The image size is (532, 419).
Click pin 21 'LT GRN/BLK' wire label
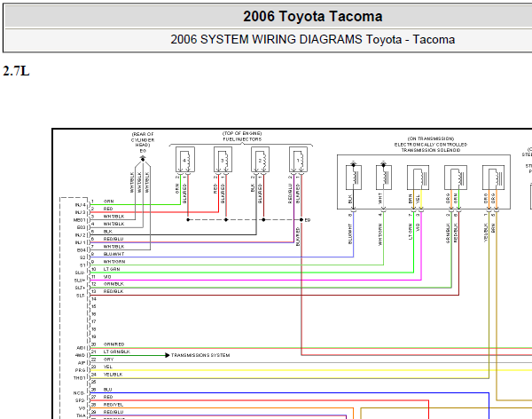coord(117,352)
